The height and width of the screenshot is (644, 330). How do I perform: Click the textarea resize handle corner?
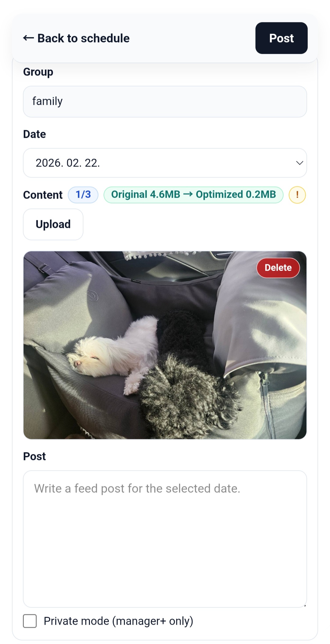(x=305, y=605)
